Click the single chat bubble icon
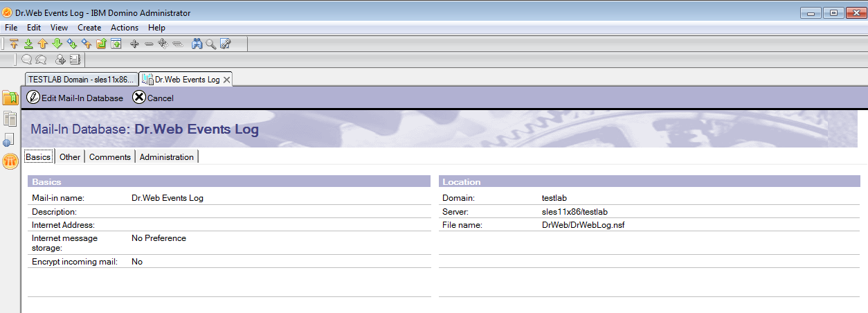 click(x=27, y=60)
